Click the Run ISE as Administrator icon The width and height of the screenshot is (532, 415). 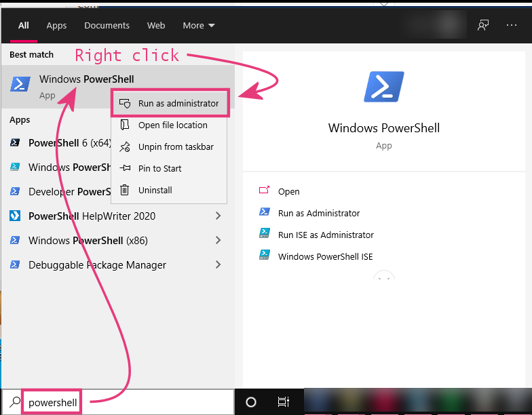click(265, 233)
